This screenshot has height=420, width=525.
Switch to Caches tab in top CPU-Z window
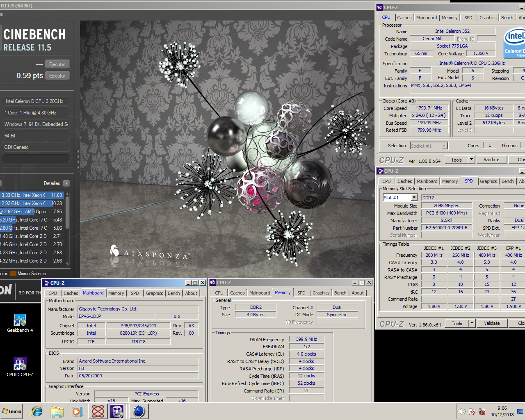click(404, 18)
